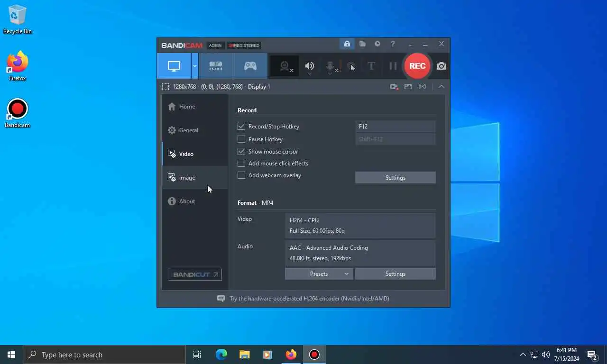Open File Explorer from taskbar
Screen dimensions: 607x364
[x=244, y=355]
